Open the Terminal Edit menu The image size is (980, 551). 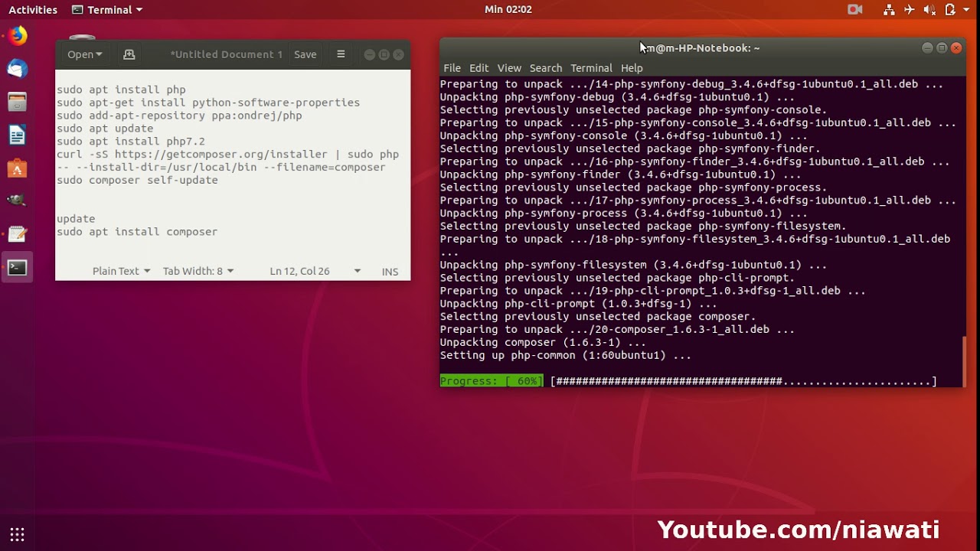click(x=479, y=68)
